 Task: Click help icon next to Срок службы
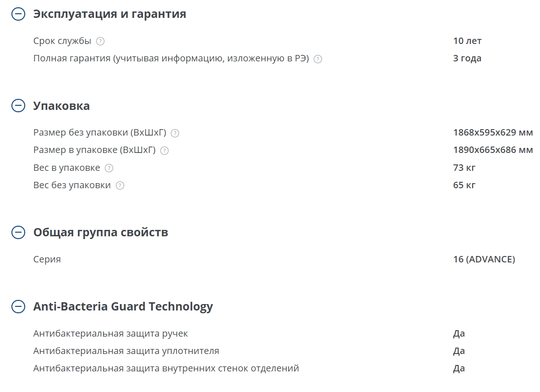pyautogui.click(x=101, y=41)
